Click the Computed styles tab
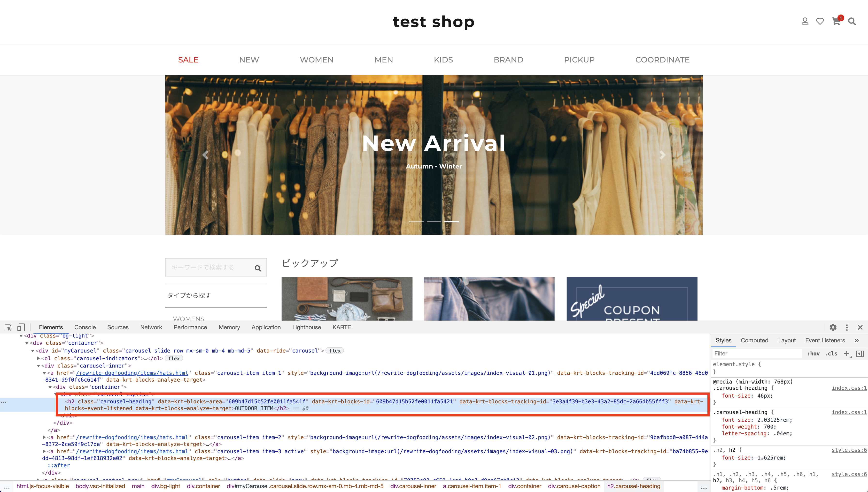868x492 pixels. (x=754, y=340)
